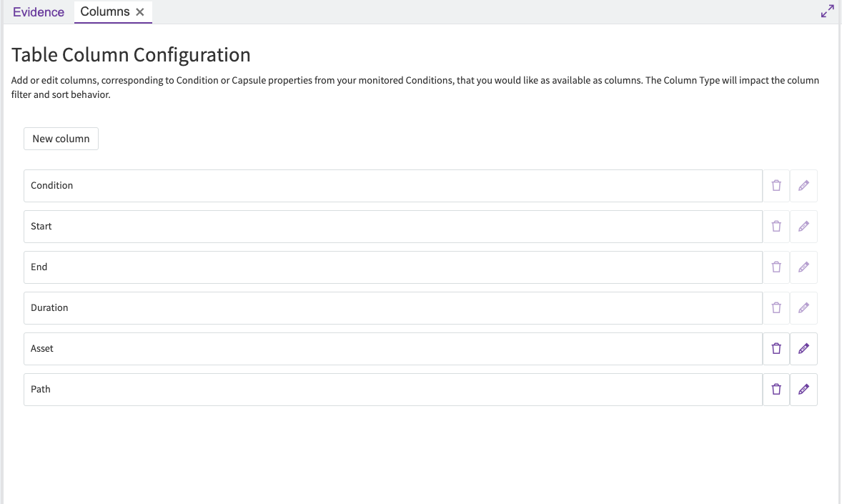The height and width of the screenshot is (504, 842).
Task: Edit the Condition column with pencil icon
Action: pos(803,186)
